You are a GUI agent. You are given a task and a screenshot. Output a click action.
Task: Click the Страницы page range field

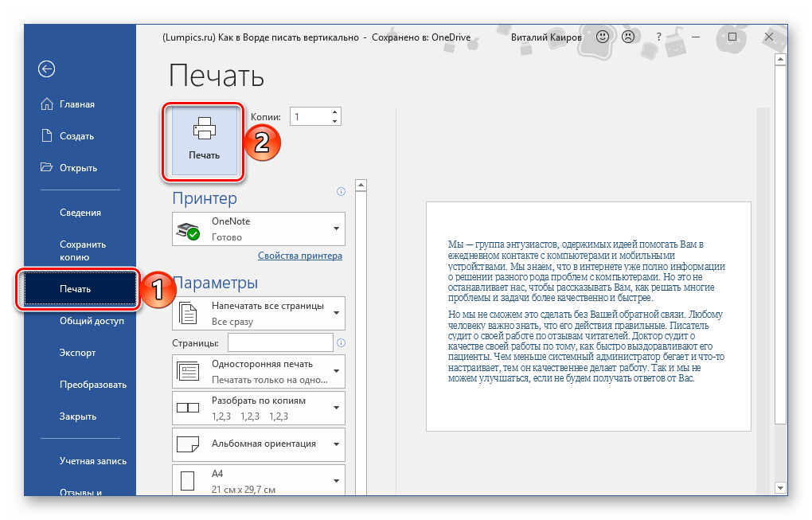click(x=280, y=342)
